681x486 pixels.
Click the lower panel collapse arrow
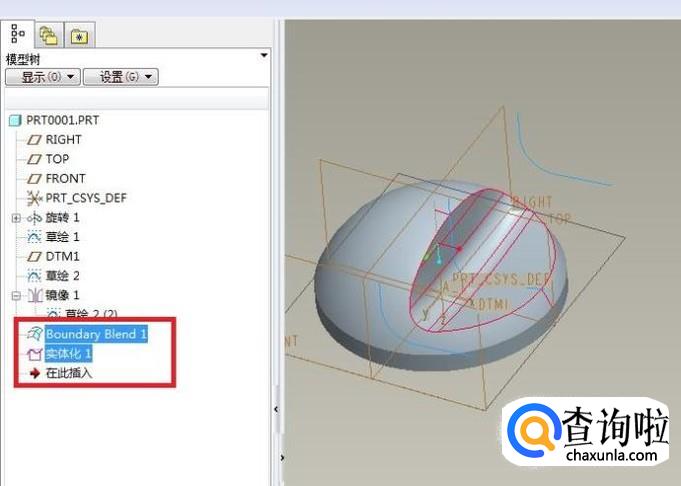(x=282, y=457)
